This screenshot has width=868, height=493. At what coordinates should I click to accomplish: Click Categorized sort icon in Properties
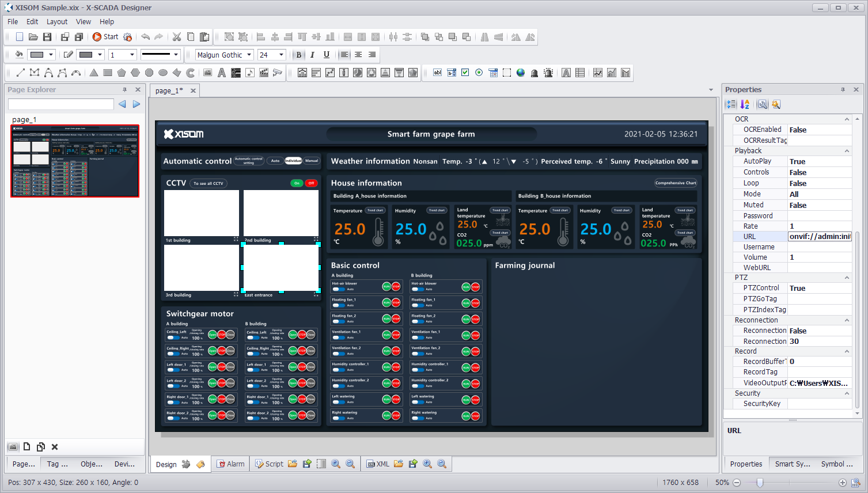[x=731, y=104]
